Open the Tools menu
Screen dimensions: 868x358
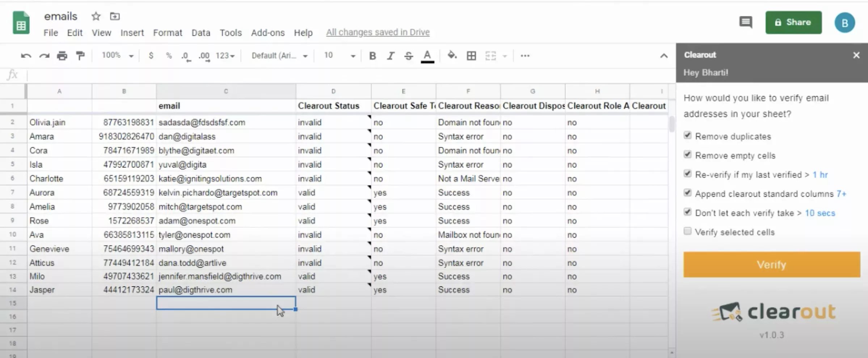[x=231, y=33]
